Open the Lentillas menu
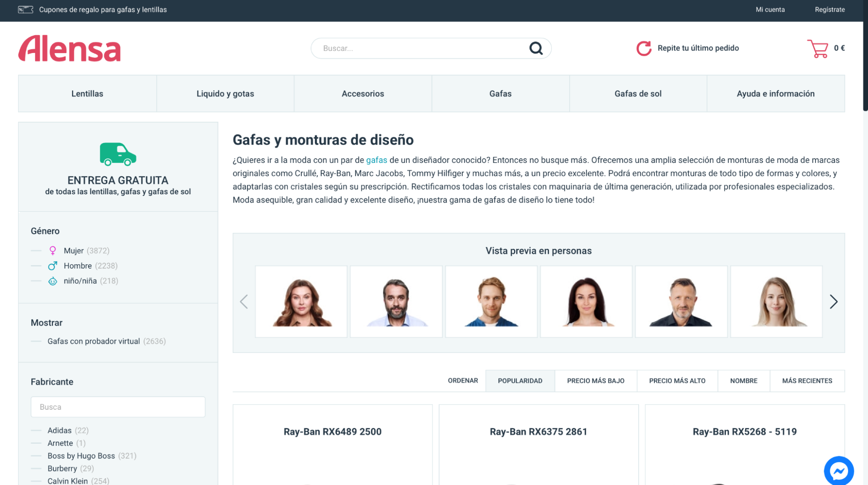Image resolution: width=868 pixels, height=485 pixels. click(x=87, y=93)
